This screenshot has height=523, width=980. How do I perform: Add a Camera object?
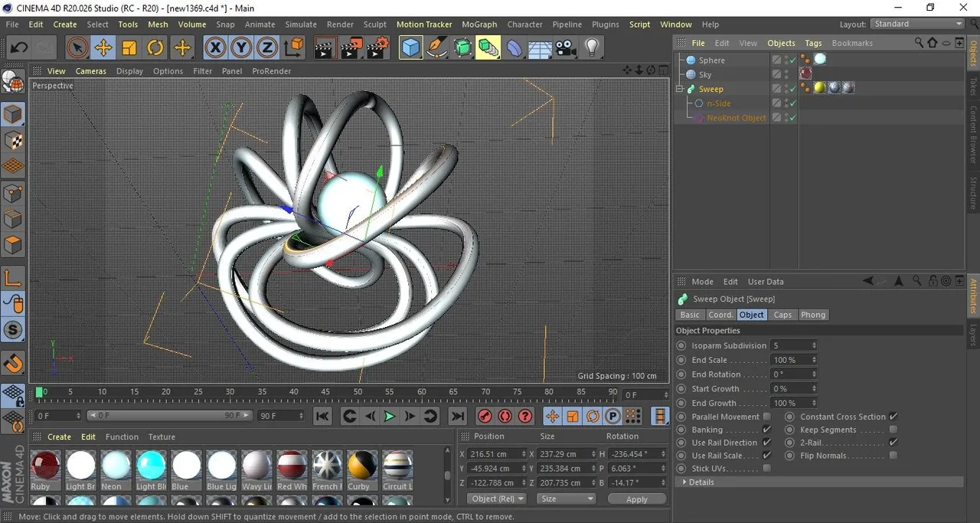[x=566, y=48]
